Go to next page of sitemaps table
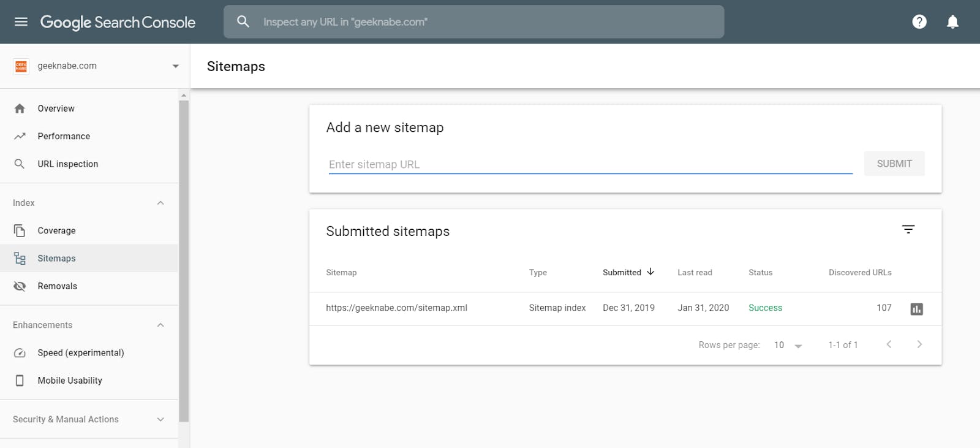Viewport: 980px width, 448px height. click(x=919, y=344)
